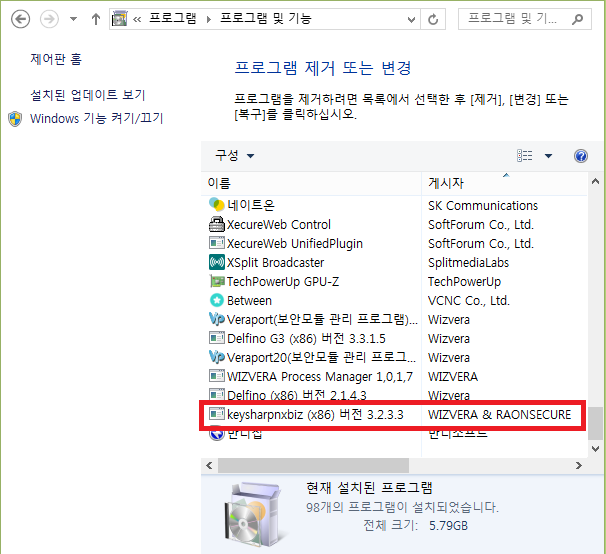This screenshot has width=606, height=554.
Task: Select Delfino (x86) 버전 2.1.4.3
Action: 297,395
